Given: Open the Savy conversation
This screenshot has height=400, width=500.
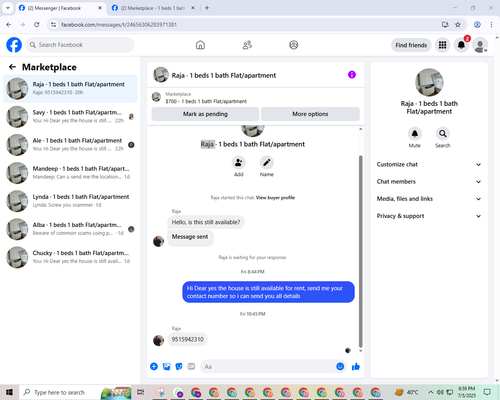Looking at the screenshot, I should (x=70, y=117).
